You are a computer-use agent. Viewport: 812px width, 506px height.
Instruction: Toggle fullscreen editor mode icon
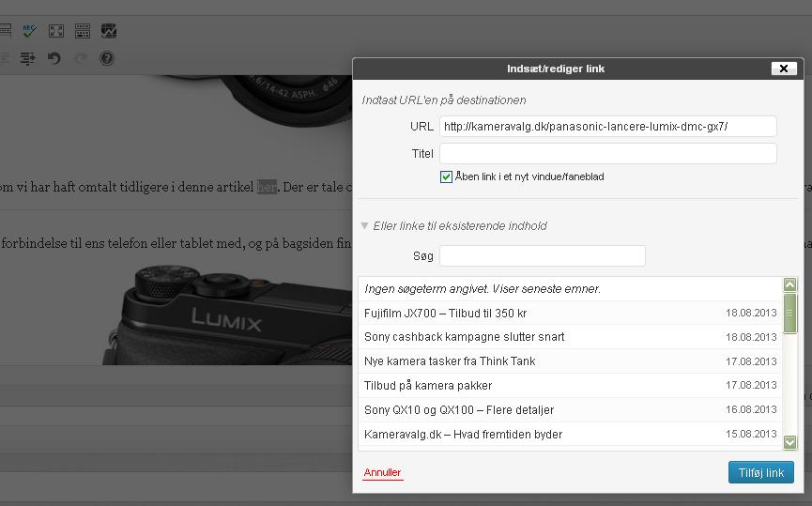[56, 31]
